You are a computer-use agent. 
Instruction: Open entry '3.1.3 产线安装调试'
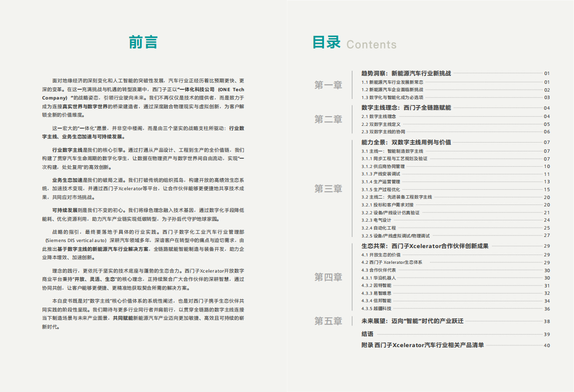coord(381,174)
